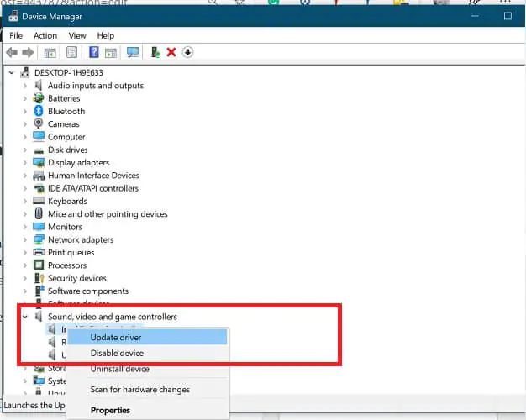Select the DESKTOP-1H9E633 computer name
526x420 pixels.
point(69,72)
